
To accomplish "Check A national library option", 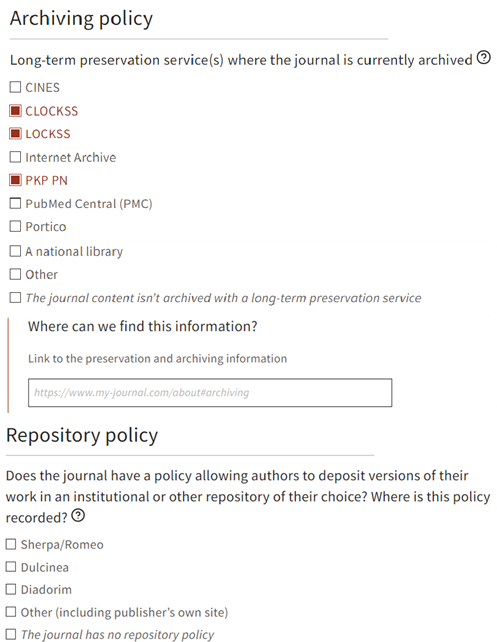I will (x=15, y=251).
